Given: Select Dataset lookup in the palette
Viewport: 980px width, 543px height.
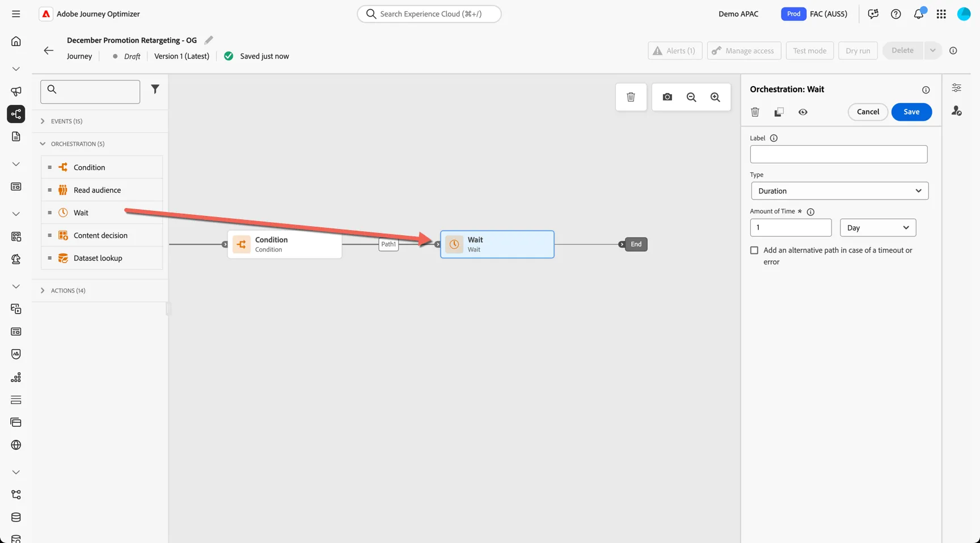Looking at the screenshot, I should [x=102, y=258].
